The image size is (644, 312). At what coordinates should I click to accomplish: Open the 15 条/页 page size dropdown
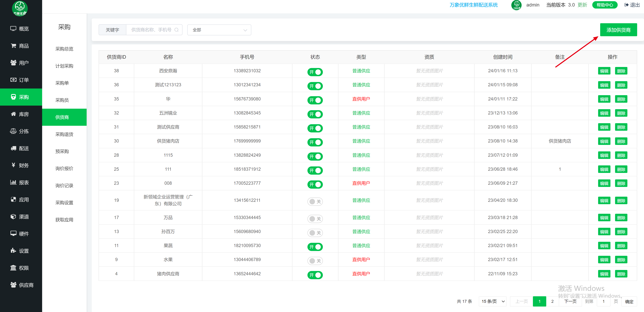pos(493,301)
